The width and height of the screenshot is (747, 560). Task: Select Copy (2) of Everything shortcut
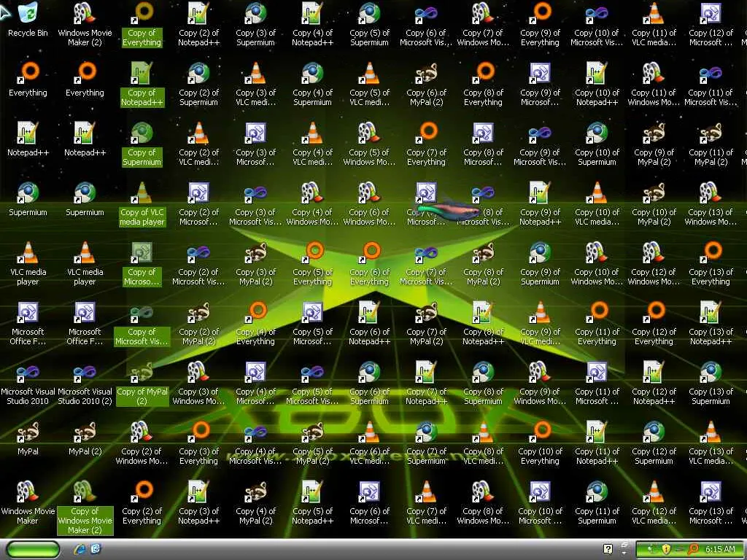point(142,503)
